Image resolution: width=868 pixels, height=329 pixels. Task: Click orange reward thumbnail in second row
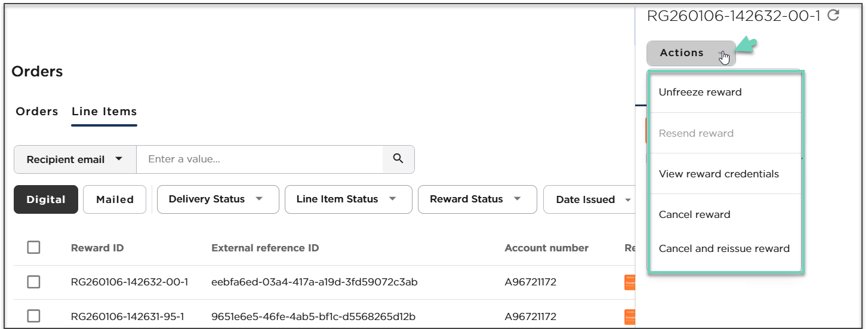(630, 316)
